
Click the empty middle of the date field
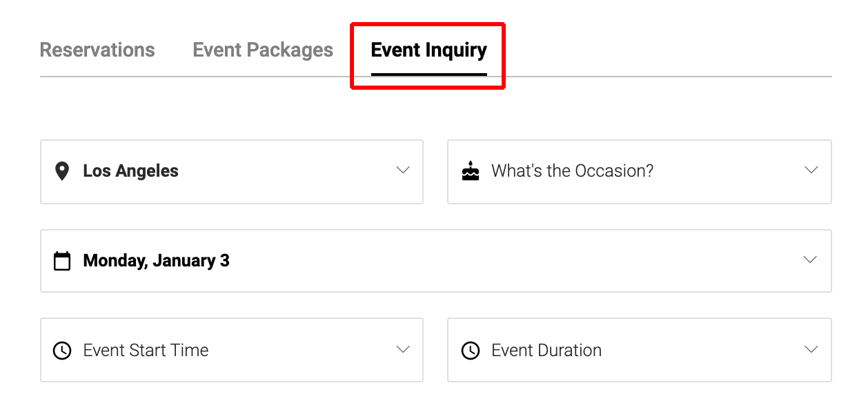[x=483, y=261]
